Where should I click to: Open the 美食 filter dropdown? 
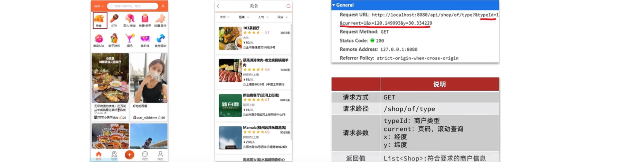click(x=225, y=17)
